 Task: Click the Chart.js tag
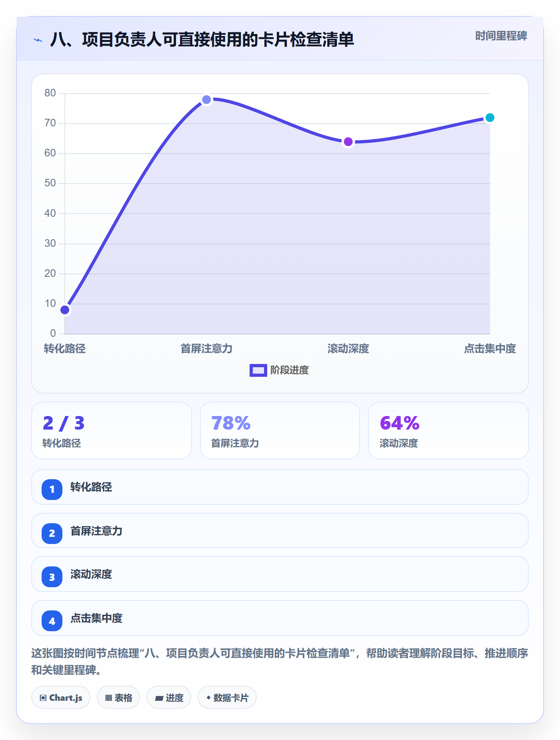coord(61,698)
